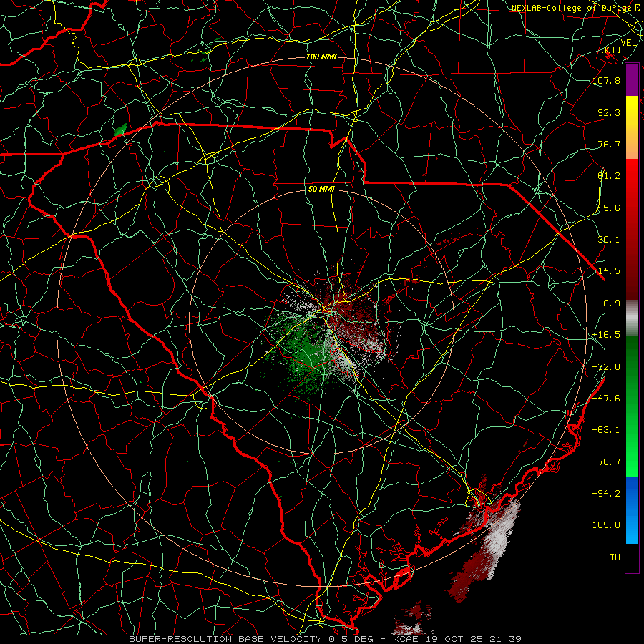Click the 100 NMI range ring label

(321, 57)
